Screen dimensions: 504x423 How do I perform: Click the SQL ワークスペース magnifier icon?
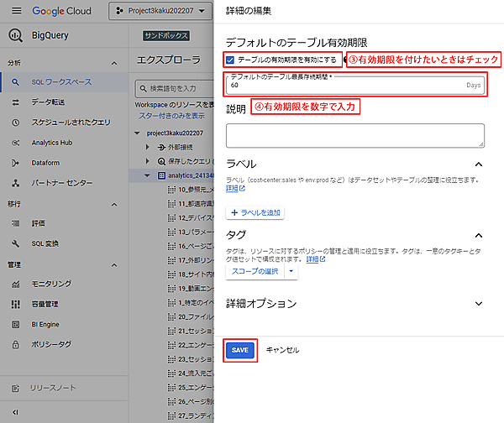tap(15, 82)
